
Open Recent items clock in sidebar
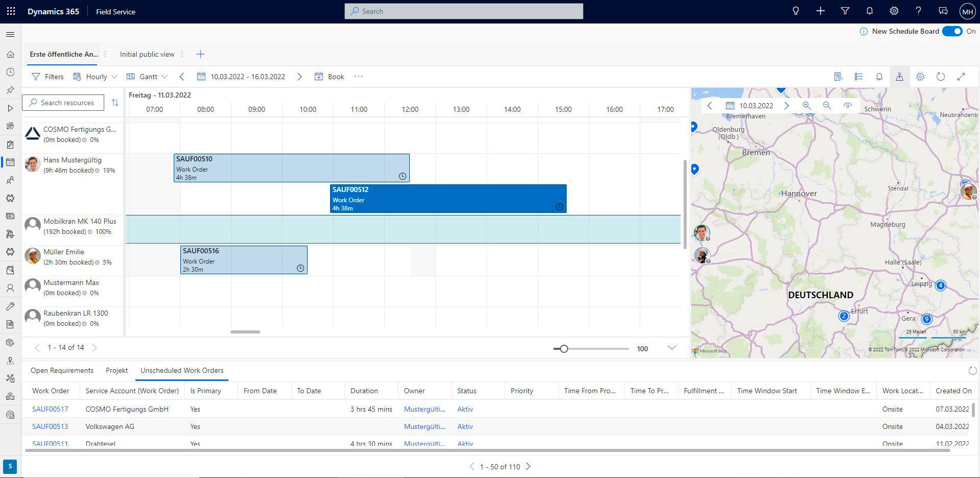pyautogui.click(x=10, y=72)
